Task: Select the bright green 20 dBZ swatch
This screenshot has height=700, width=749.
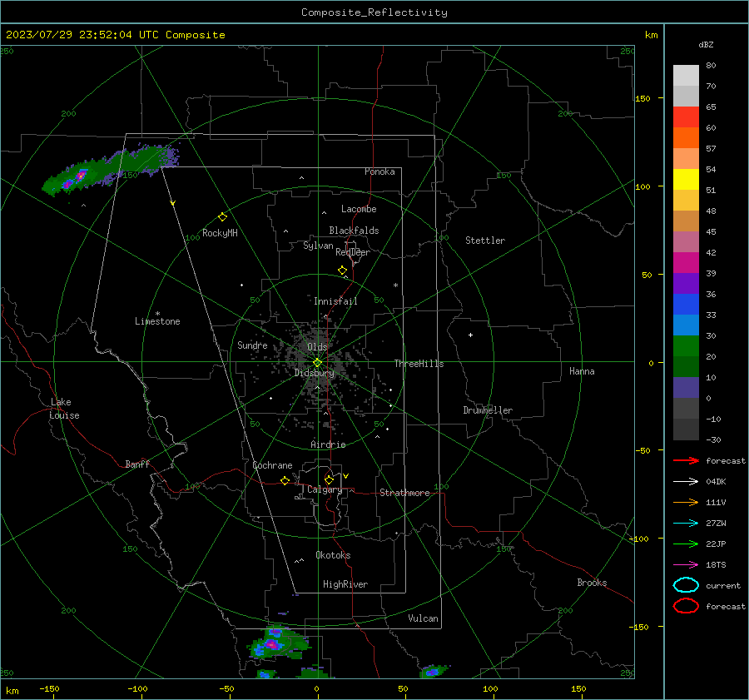Action: click(686, 346)
